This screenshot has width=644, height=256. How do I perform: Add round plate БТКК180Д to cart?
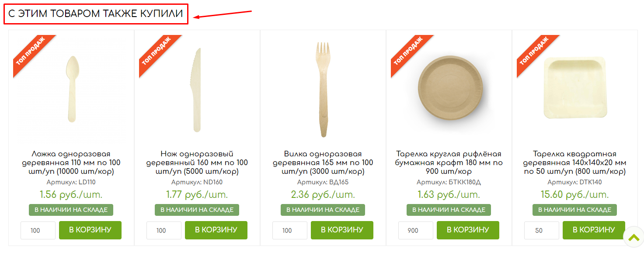pos(468,230)
